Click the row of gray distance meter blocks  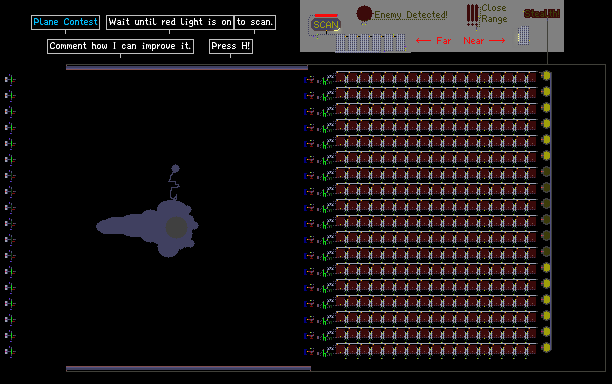pyautogui.click(x=370, y=43)
